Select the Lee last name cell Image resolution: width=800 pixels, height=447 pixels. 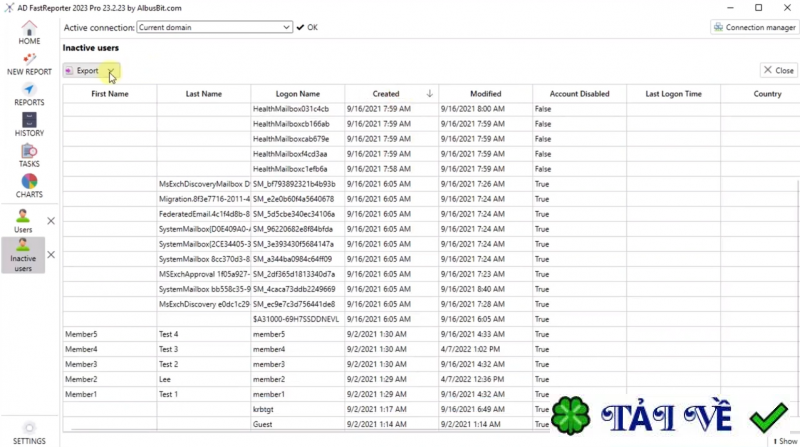(204, 379)
